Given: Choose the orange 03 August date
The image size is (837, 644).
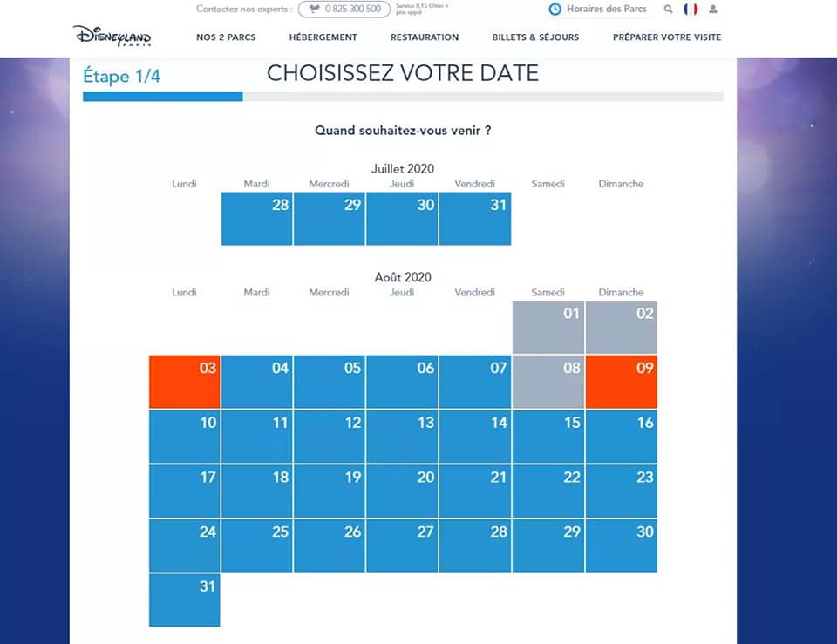Looking at the screenshot, I should pos(184,382).
